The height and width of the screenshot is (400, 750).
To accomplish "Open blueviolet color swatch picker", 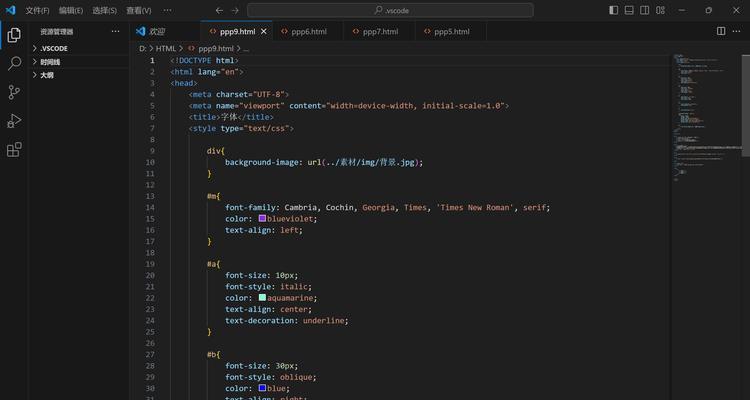I will point(262,218).
